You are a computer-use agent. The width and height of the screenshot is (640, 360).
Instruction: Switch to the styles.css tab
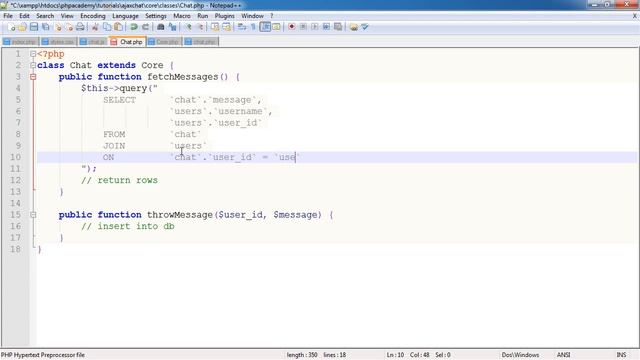(x=59, y=42)
